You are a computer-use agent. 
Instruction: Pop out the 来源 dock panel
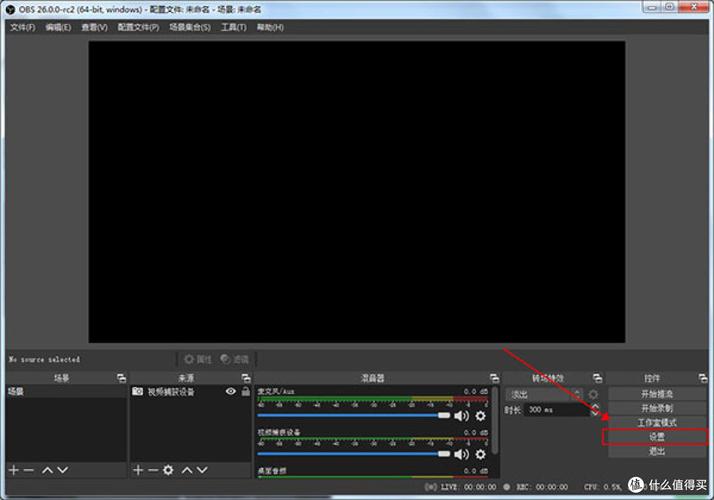point(246,378)
